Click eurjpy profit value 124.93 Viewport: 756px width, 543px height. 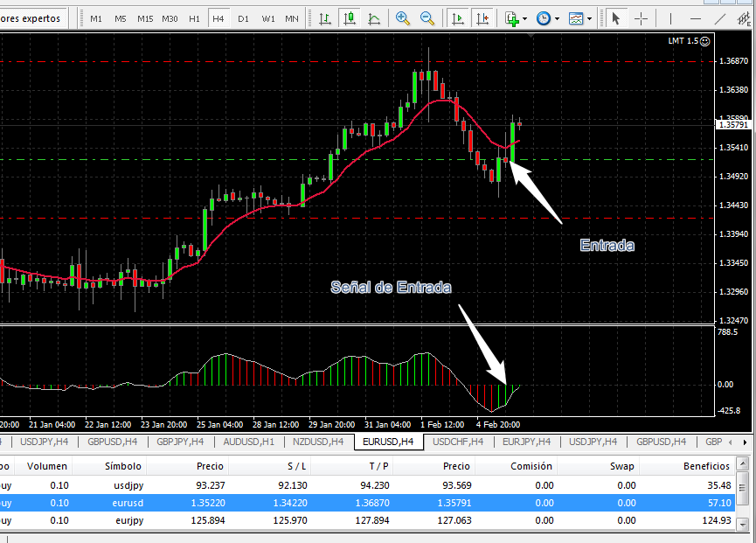pos(717,521)
